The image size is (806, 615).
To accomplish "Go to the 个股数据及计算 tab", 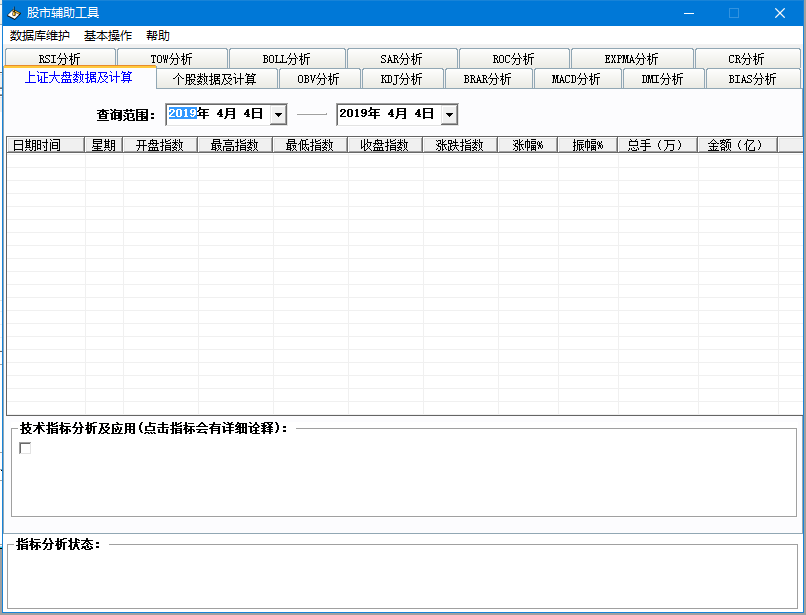I will [x=214, y=79].
